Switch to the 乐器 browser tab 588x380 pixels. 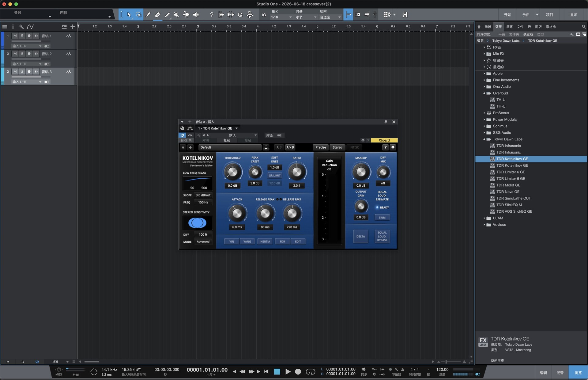(488, 27)
